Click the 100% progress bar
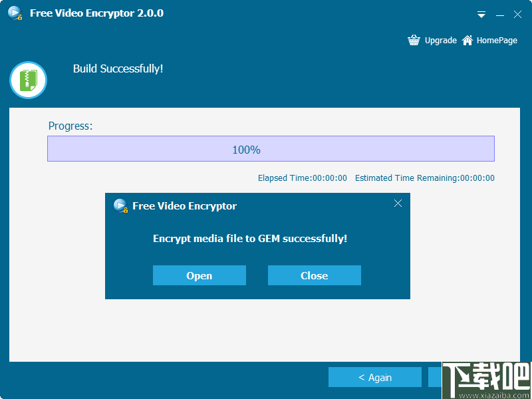The width and height of the screenshot is (532, 399). point(271,148)
